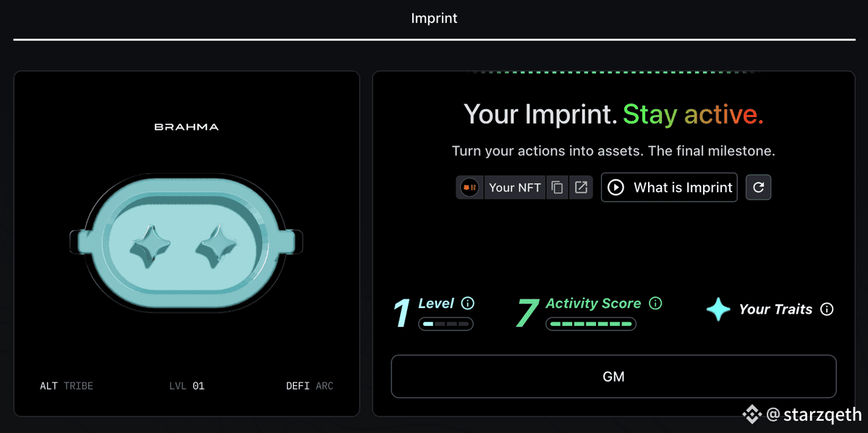Click the BRAHMA logo text on the card

187,127
